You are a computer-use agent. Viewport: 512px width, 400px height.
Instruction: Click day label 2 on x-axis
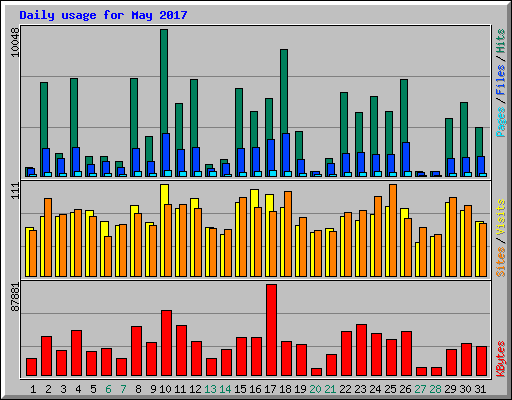48,389
